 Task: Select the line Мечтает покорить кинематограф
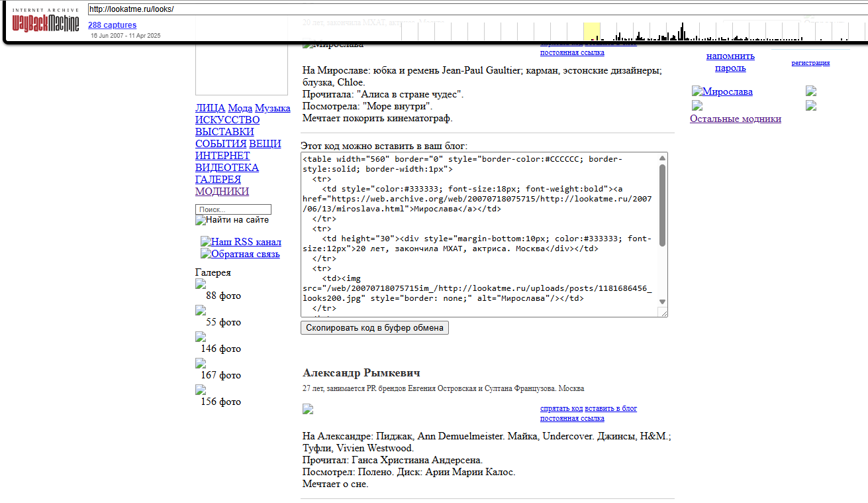click(377, 119)
